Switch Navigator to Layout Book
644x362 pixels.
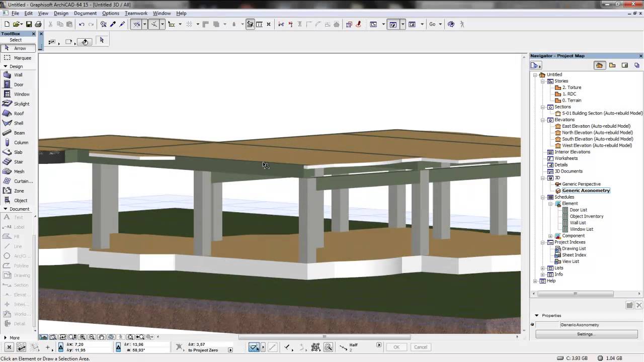[x=625, y=65]
